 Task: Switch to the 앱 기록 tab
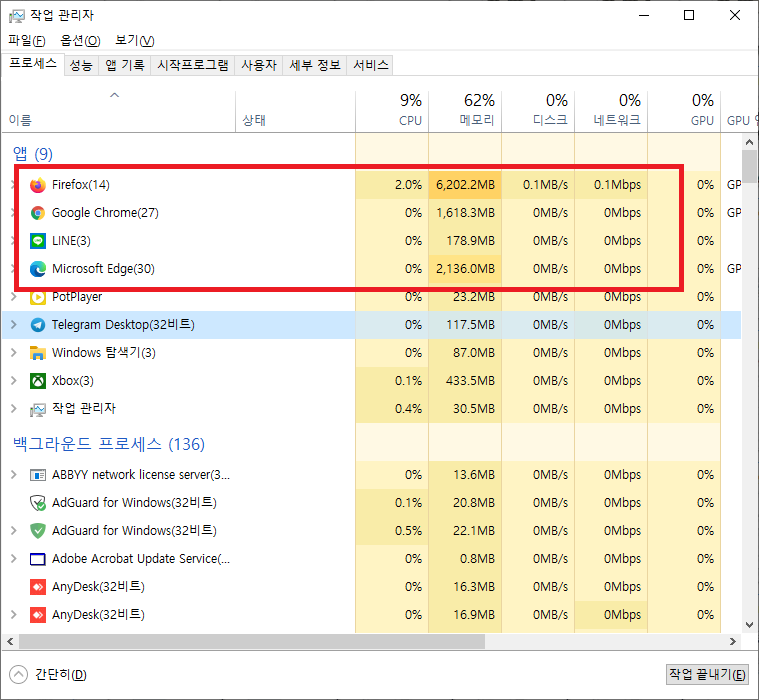(x=125, y=65)
